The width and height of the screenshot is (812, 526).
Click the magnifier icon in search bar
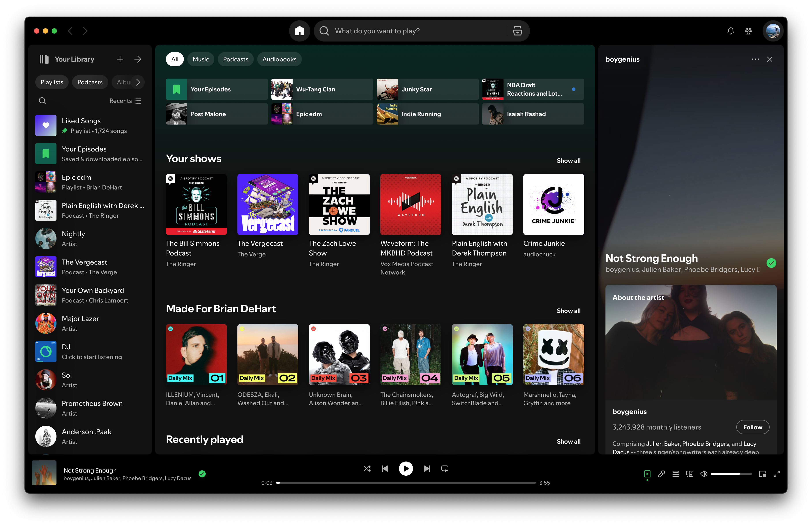coord(324,31)
